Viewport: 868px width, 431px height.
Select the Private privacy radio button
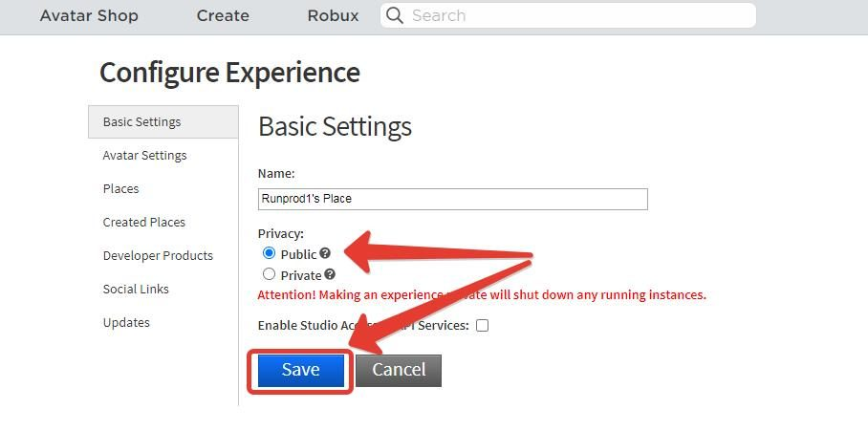click(269, 274)
